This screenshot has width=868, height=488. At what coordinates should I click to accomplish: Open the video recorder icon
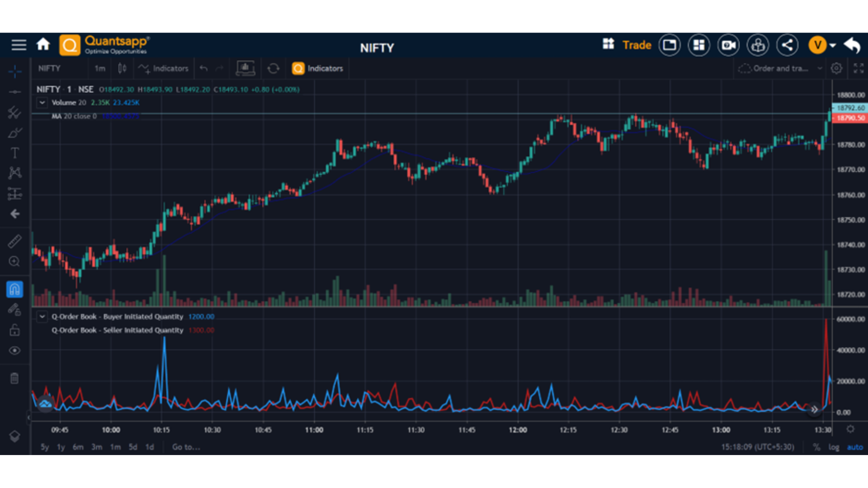pyautogui.click(x=728, y=45)
